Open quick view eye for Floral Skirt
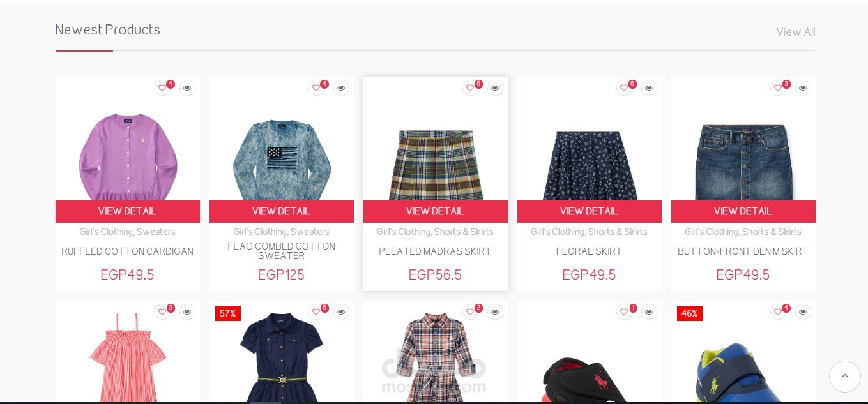This screenshot has width=868, height=404. (649, 88)
